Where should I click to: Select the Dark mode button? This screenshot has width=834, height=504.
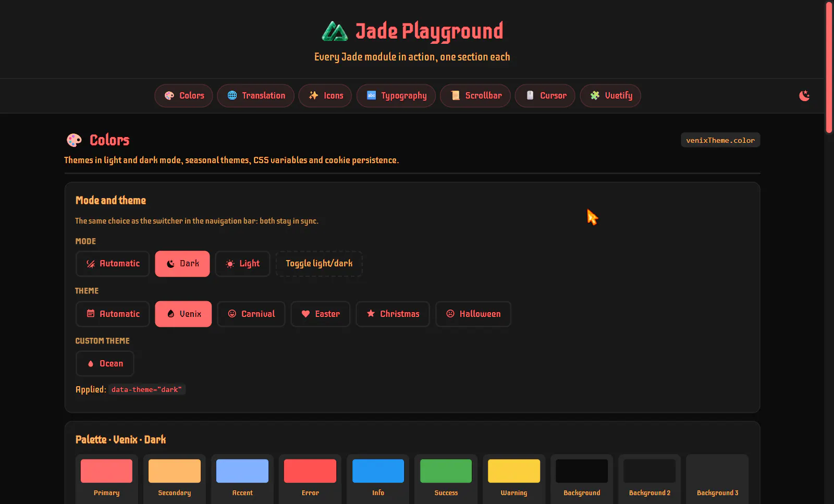click(182, 264)
